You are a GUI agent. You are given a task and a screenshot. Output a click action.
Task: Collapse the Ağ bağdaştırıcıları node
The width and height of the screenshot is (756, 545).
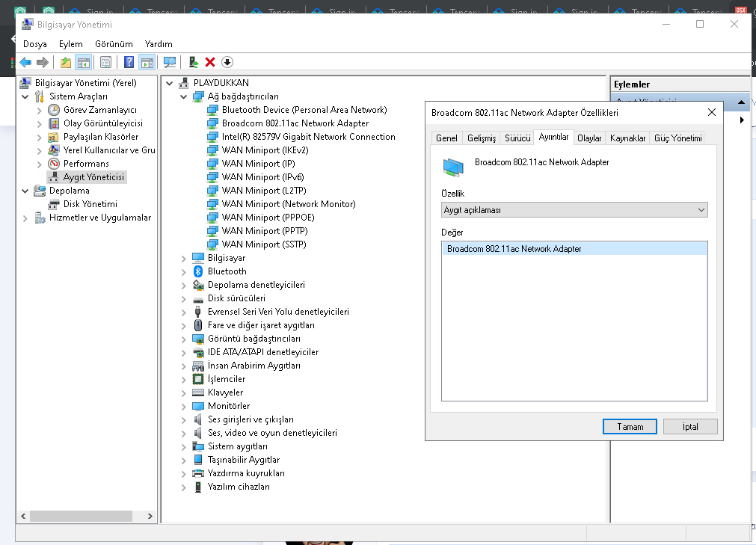click(x=184, y=96)
